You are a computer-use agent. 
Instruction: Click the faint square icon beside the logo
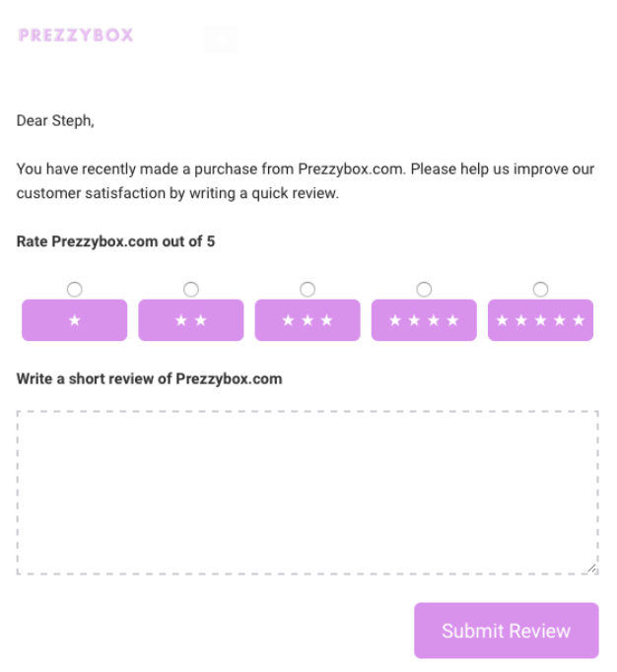[x=221, y=40]
